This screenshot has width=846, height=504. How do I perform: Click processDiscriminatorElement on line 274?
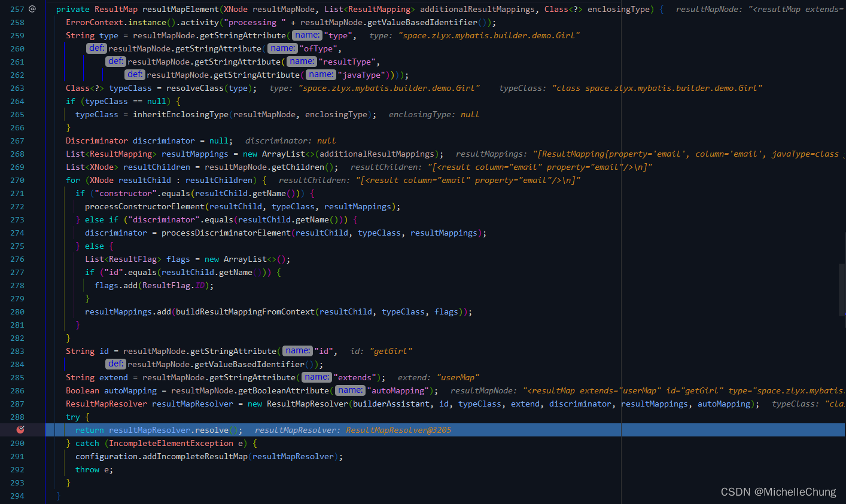coord(226,233)
